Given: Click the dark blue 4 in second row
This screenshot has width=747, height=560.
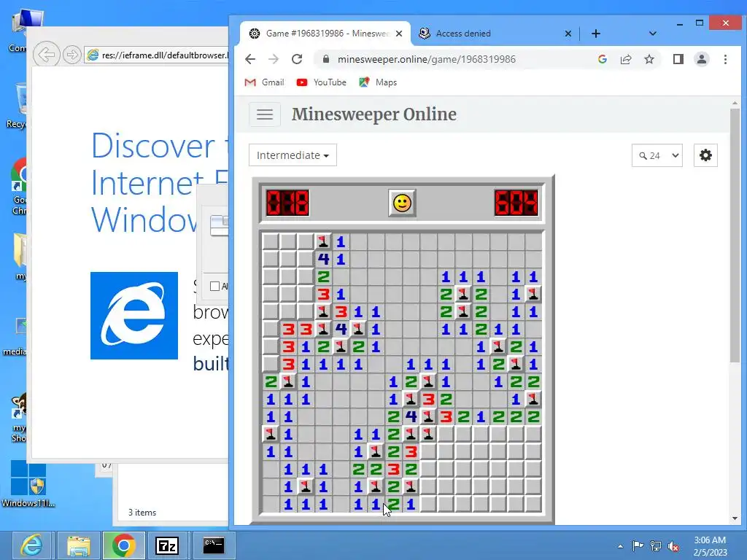Looking at the screenshot, I should click(323, 259).
